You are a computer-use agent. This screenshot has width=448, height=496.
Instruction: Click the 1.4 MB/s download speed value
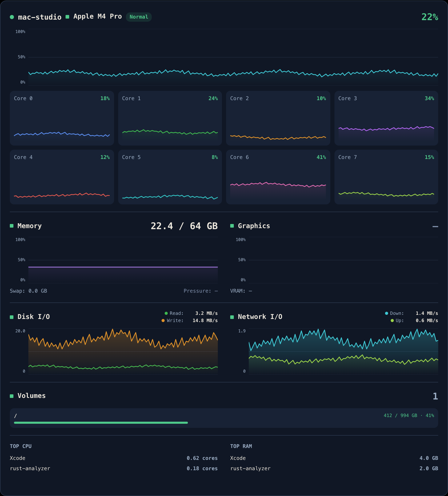click(x=427, y=313)
